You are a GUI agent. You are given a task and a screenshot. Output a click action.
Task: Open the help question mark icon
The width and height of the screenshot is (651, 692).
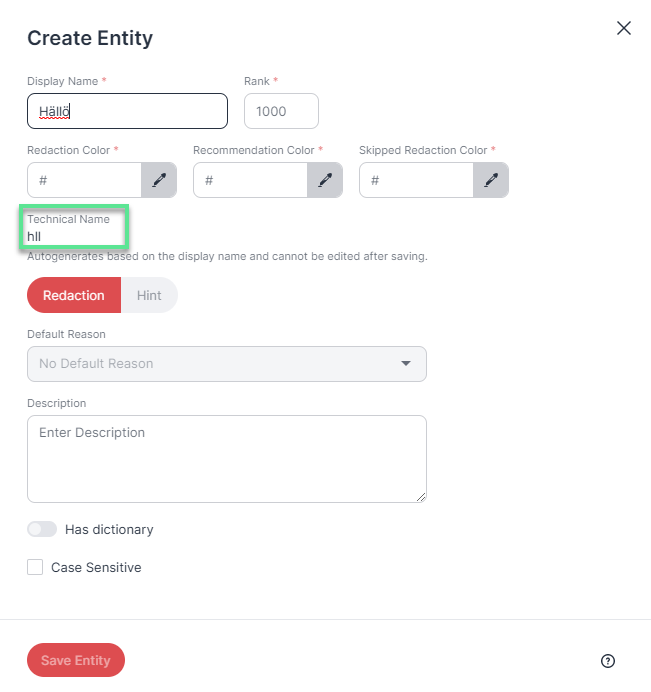(x=608, y=661)
